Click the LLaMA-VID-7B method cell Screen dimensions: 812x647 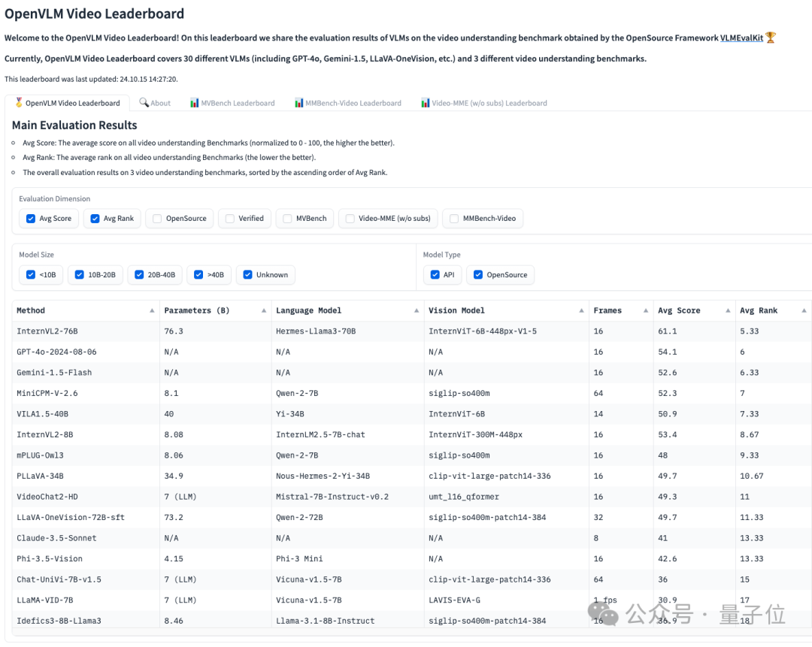coord(86,600)
